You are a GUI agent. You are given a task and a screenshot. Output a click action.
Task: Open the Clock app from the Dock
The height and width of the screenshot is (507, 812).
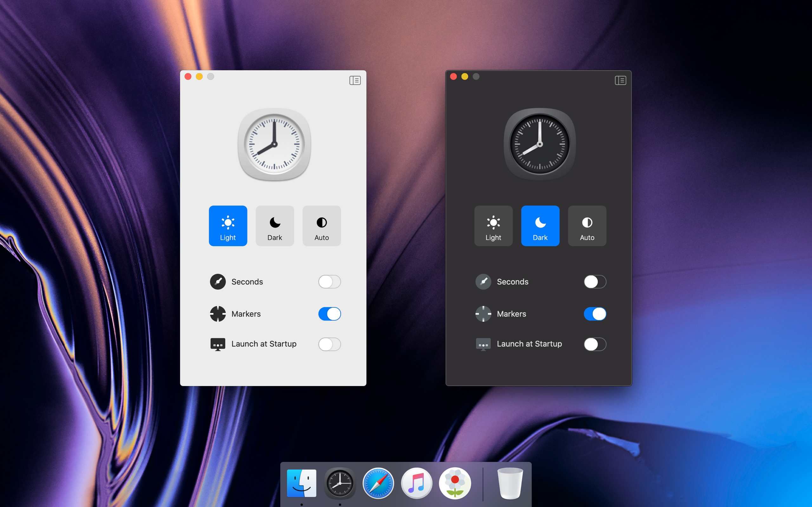(x=340, y=484)
